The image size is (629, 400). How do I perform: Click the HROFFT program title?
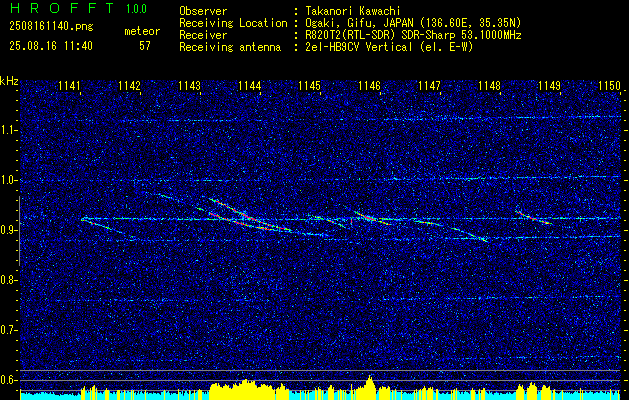(61, 8)
